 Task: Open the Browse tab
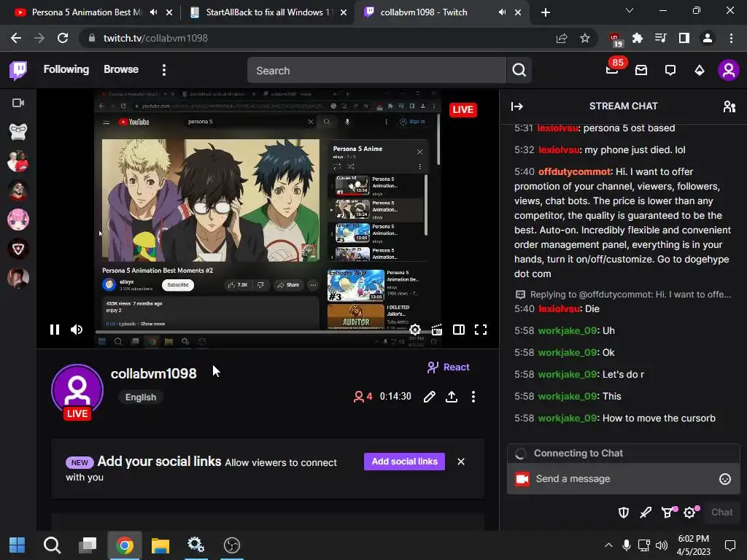pyautogui.click(x=121, y=69)
